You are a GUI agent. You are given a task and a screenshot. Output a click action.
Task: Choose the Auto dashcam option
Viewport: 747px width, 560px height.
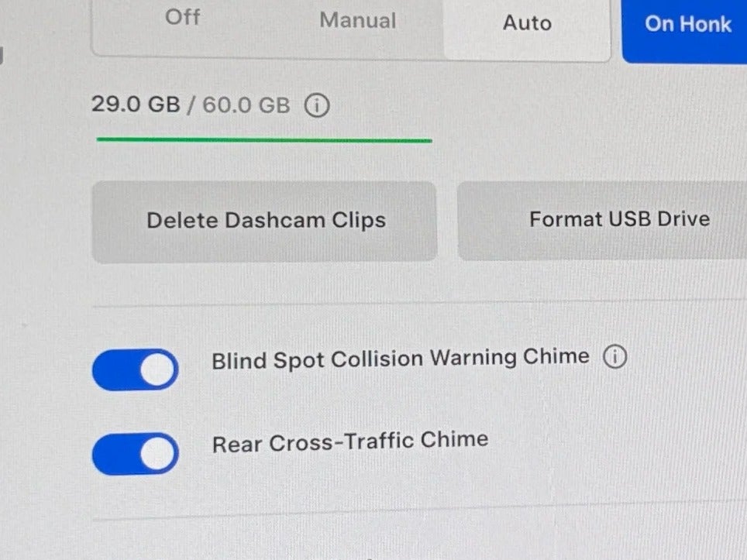pos(527,23)
